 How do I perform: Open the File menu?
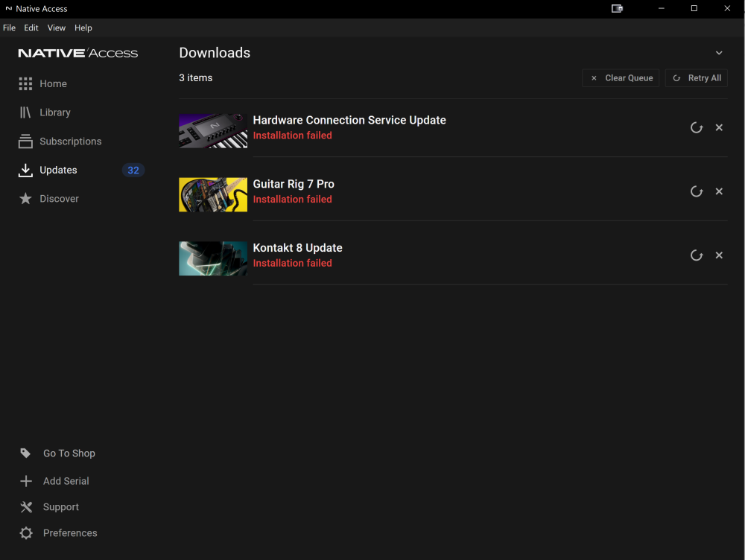click(9, 28)
